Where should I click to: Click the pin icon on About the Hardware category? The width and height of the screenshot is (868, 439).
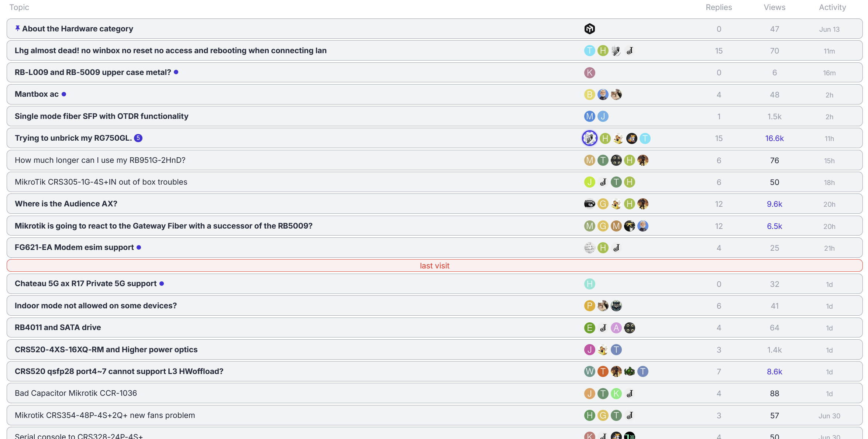pos(17,28)
